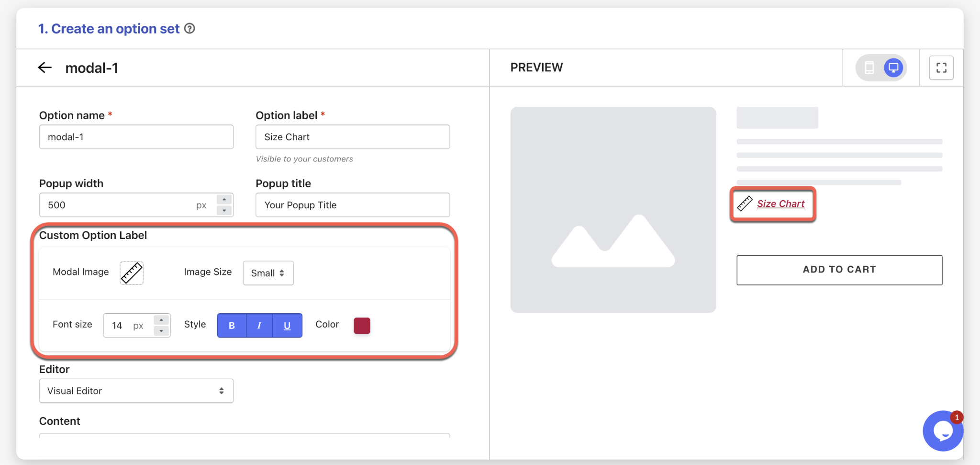Screen dimensions: 980x465
Task: Click the ADD TO CART button
Action: click(839, 270)
